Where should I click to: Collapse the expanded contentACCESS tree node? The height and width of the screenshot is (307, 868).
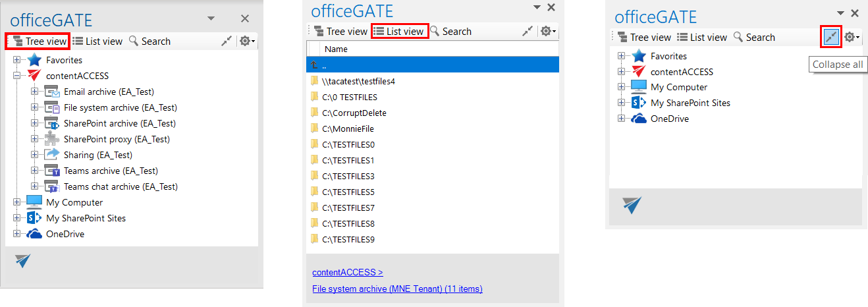(x=17, y=76)
